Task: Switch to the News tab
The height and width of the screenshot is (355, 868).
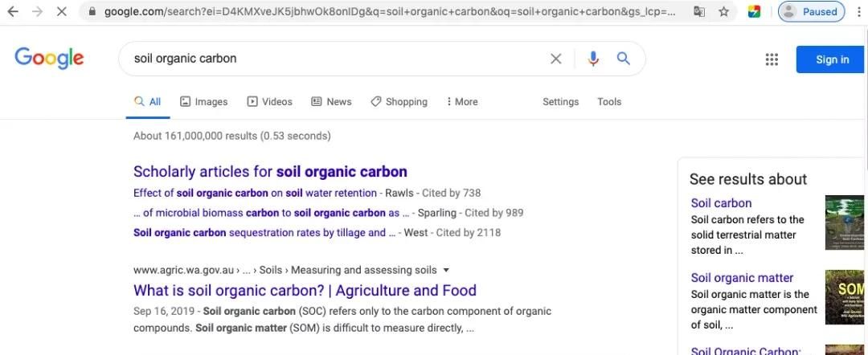Action: pyautogui.click(x=331, y=102)
